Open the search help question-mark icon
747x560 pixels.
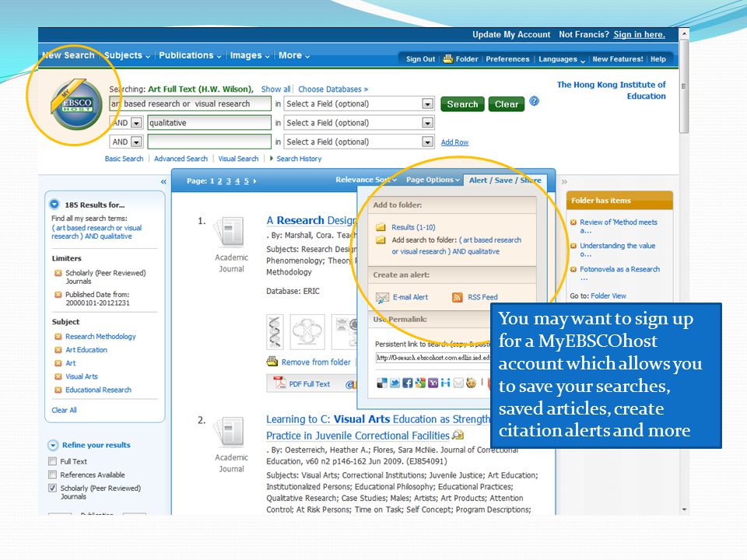click(534, 101)
